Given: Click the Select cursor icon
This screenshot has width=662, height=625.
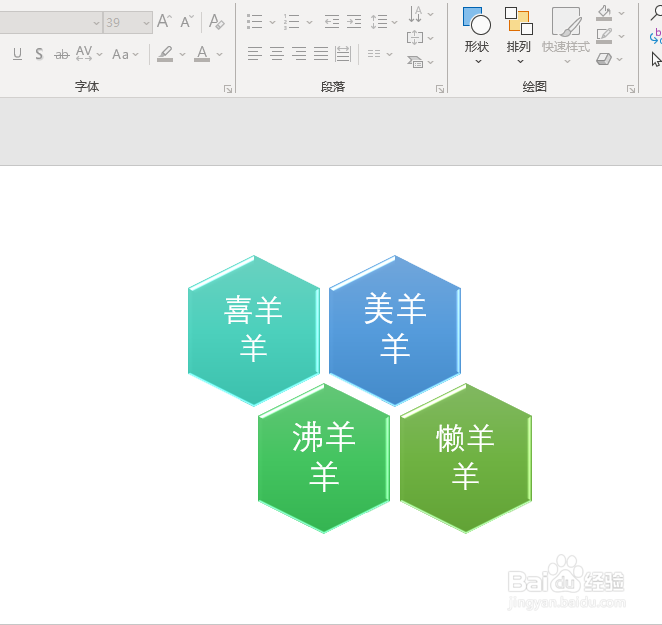Looking at the screenshot, I should click(656, 60).
